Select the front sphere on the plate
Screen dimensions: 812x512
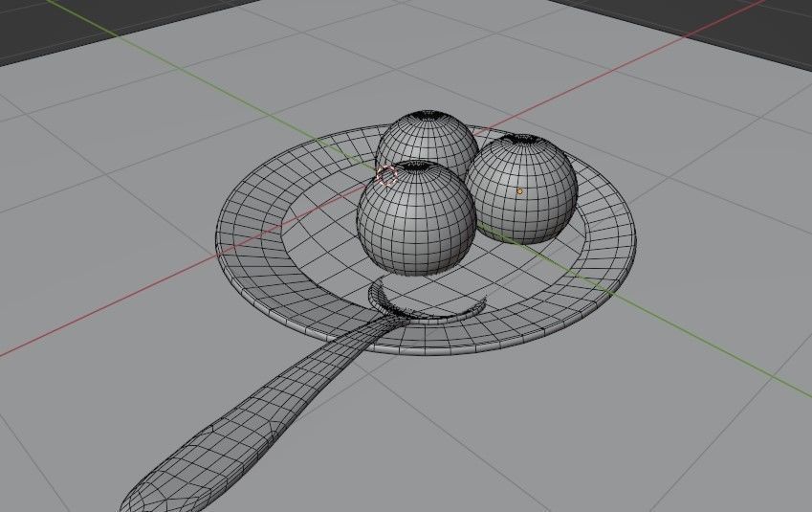[416, 218]
